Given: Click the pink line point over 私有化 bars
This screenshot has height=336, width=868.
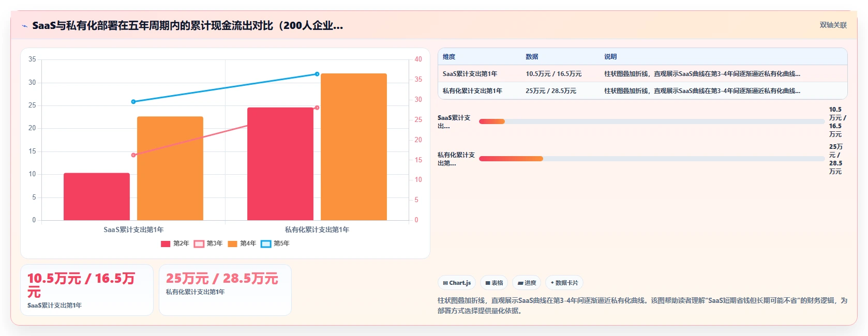Looking at the screenshot, I should [317, 108].
